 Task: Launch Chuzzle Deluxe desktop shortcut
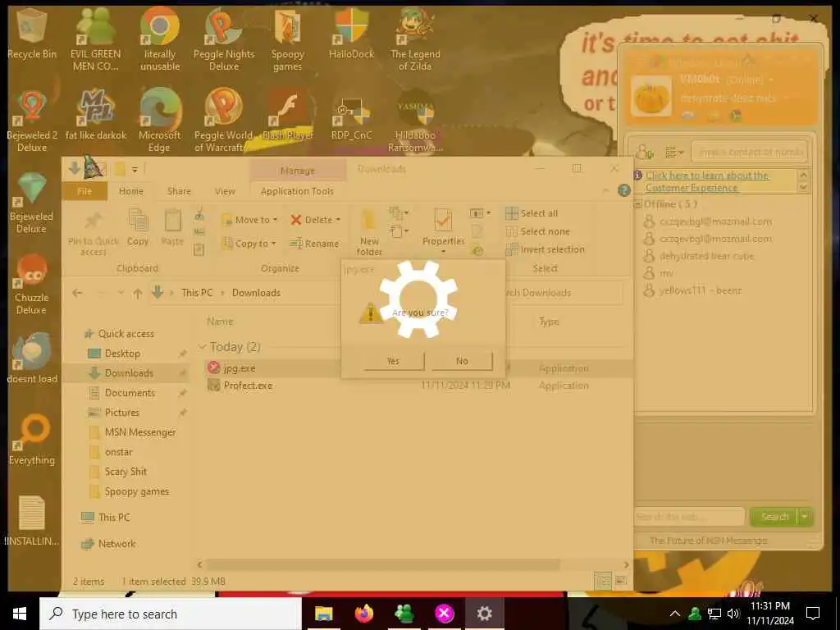pos(32,283)
